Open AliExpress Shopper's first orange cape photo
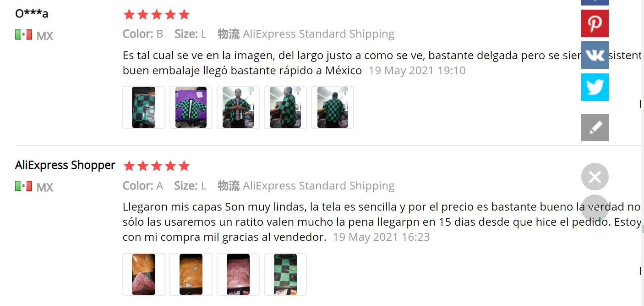The height and width of the screenshot is (306, 644). pos(144,274)
